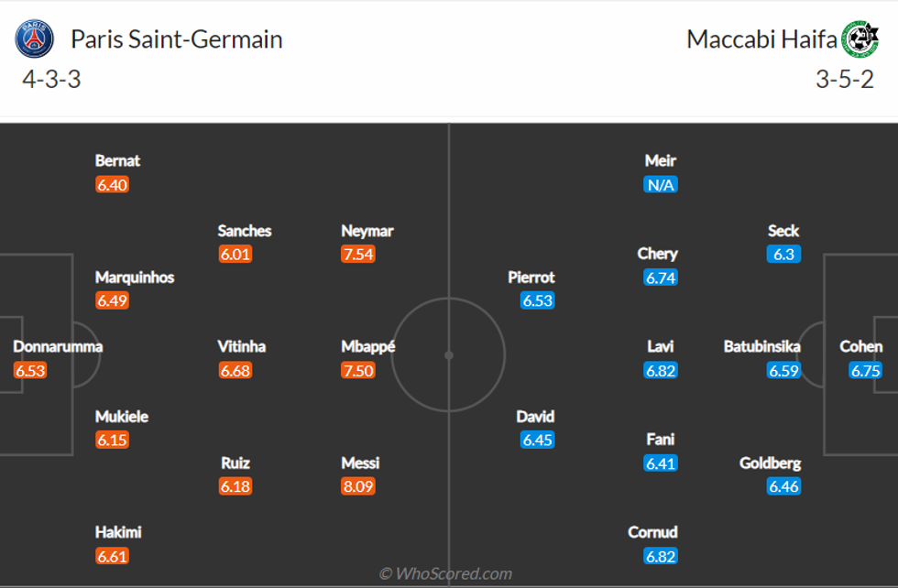Select Sanches's 6.01 rating badge
This screenshot has height=588, width=898.
pos(235,254)
